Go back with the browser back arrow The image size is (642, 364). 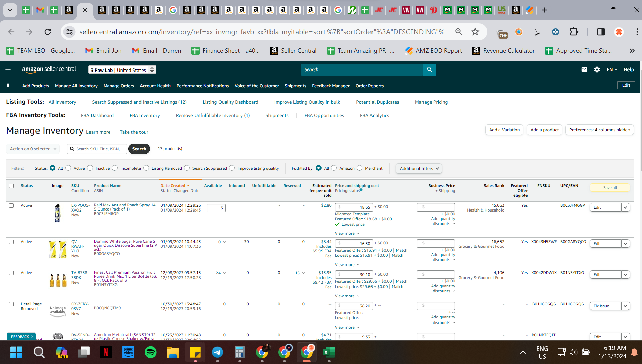click(11, 32)
